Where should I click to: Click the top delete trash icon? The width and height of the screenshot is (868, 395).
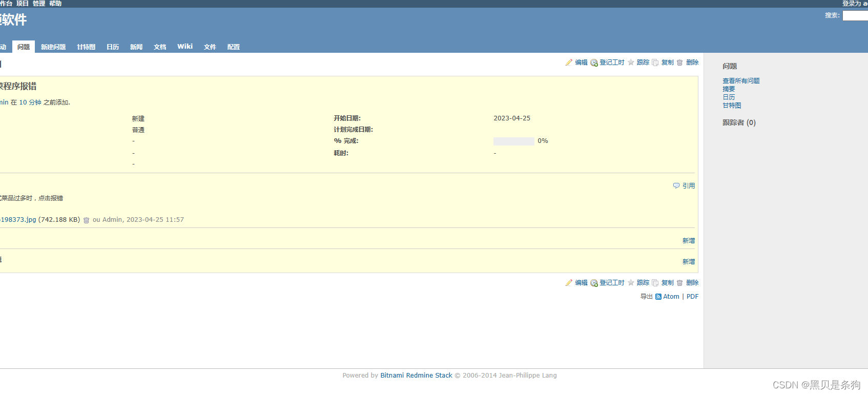[680, 63]
